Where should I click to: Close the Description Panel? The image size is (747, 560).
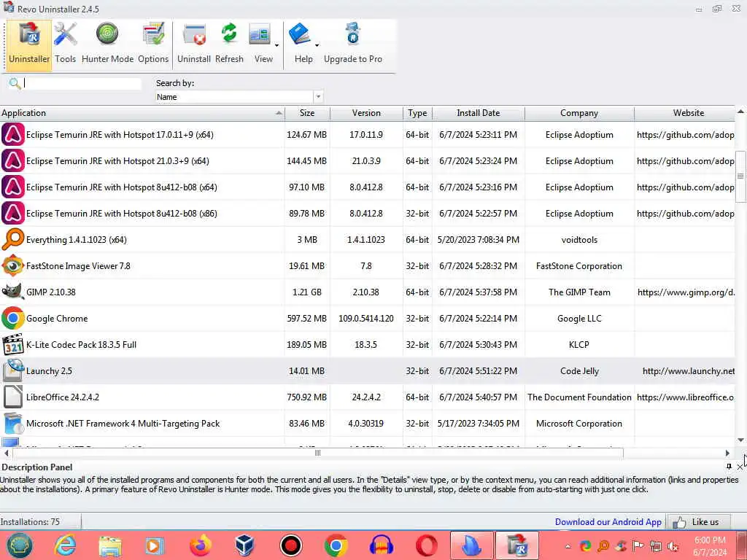(740, 467)
